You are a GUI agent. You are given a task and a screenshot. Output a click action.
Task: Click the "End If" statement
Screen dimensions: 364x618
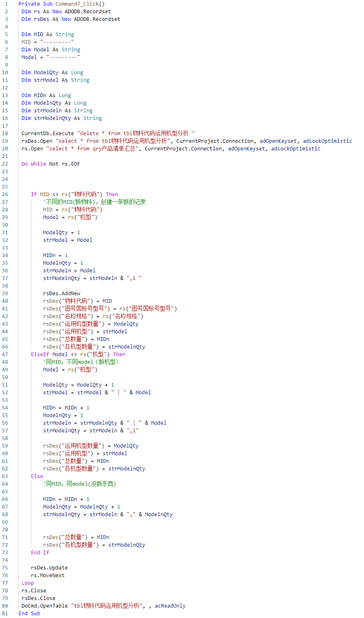pyautogui.click(x=40, y=553)
